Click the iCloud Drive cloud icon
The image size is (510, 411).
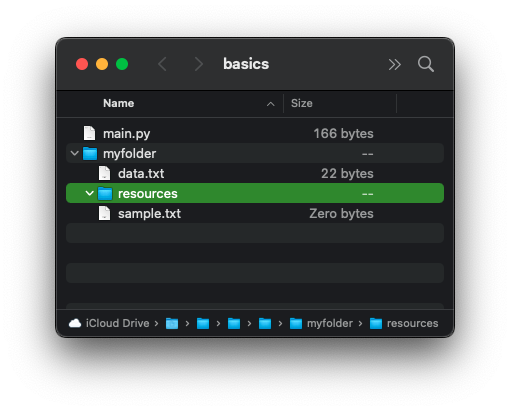pyautogui.click(x=75, y=323)
